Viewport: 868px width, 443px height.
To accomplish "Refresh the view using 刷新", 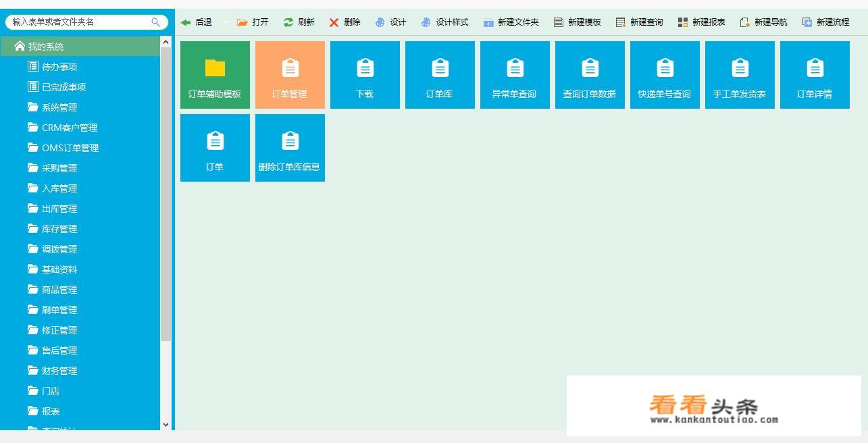I will click(x=299, y=22).
